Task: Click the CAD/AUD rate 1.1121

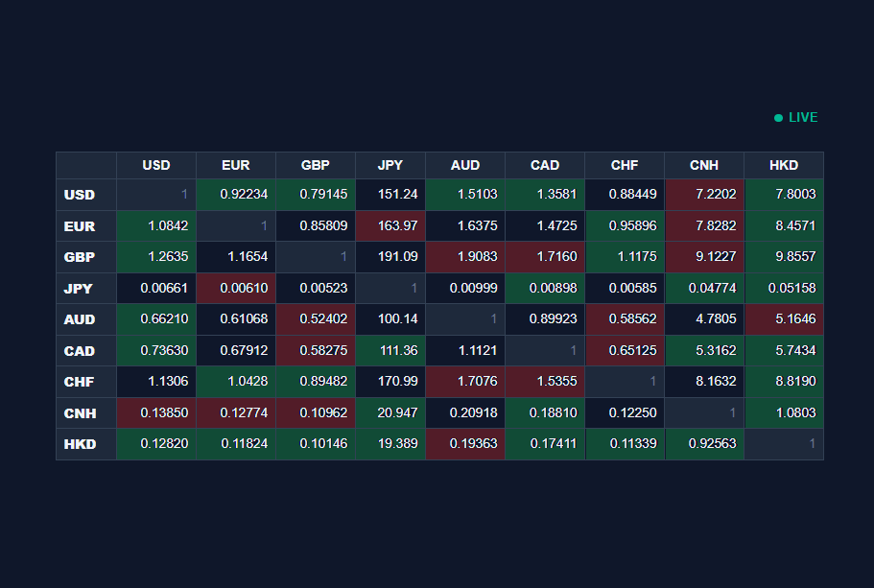Action: click(x=465, y=350)
